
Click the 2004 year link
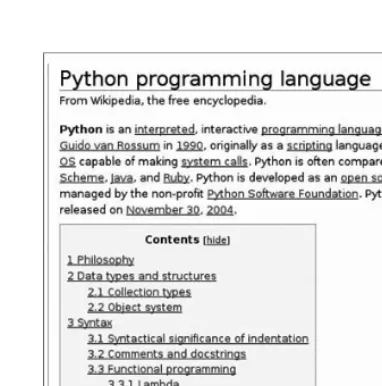220,210
